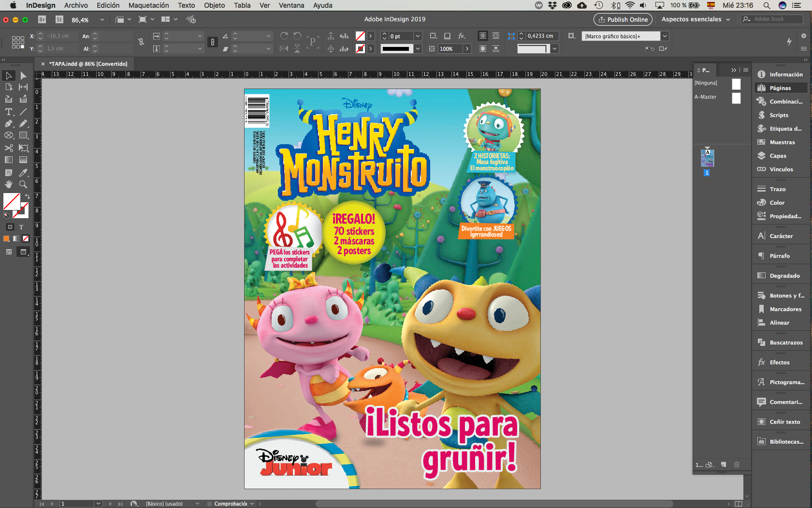Open the Muestras panel
Screen dimensions: 812x508
(781, 142)
